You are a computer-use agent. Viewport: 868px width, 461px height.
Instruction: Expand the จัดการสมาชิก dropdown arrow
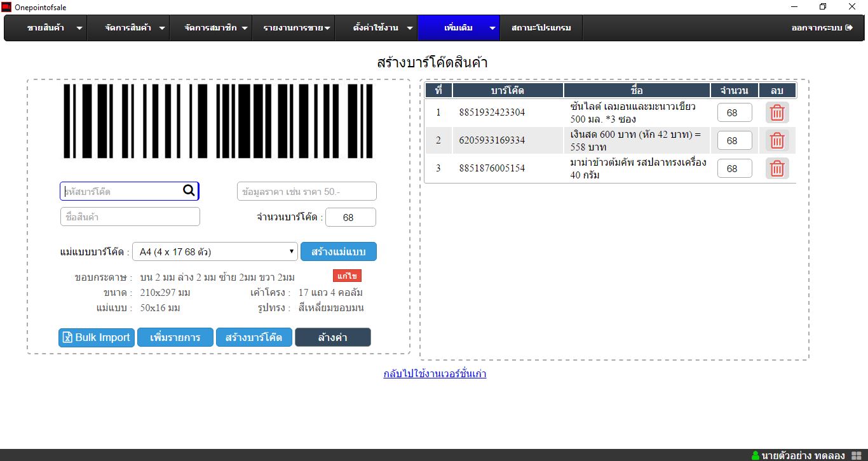pos(245,29)
